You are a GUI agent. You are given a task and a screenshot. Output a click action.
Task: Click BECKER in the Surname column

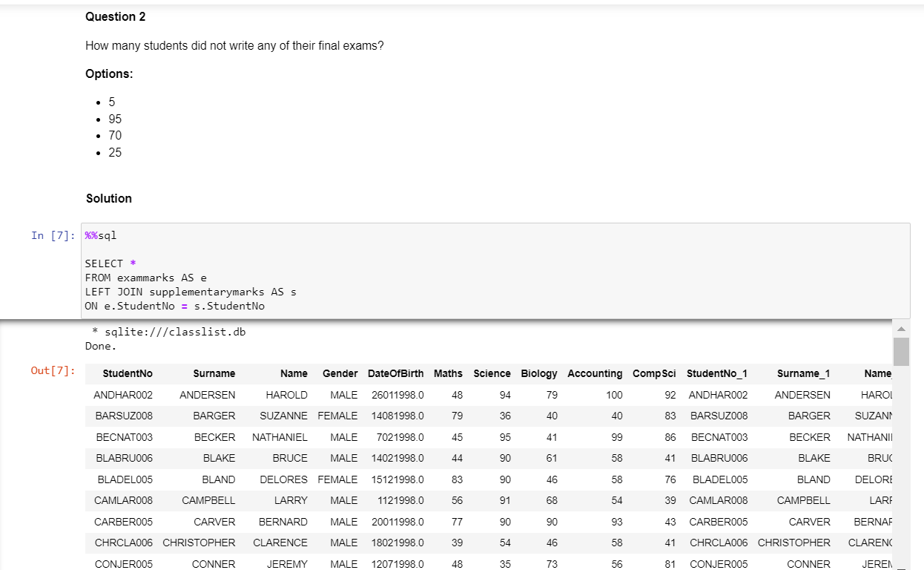pyautogui.click(x=215, y=437)
